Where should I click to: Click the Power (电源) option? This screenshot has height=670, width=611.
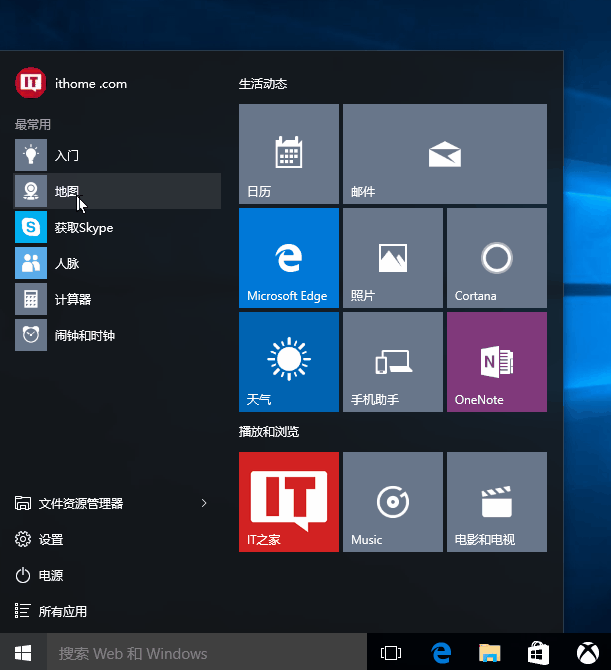tap(51, 575)
